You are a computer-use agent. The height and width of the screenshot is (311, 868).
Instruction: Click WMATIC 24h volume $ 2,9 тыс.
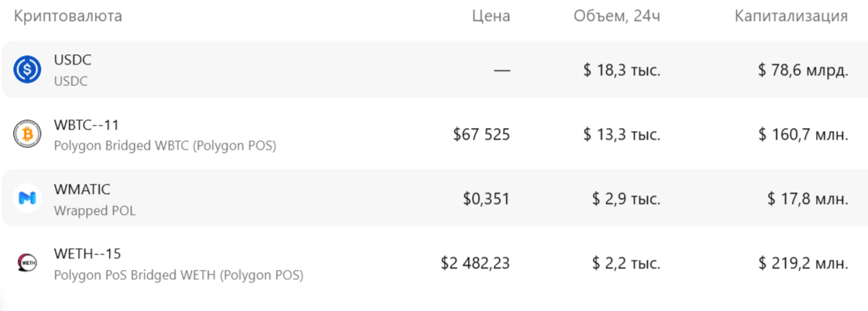click(626, 199)
